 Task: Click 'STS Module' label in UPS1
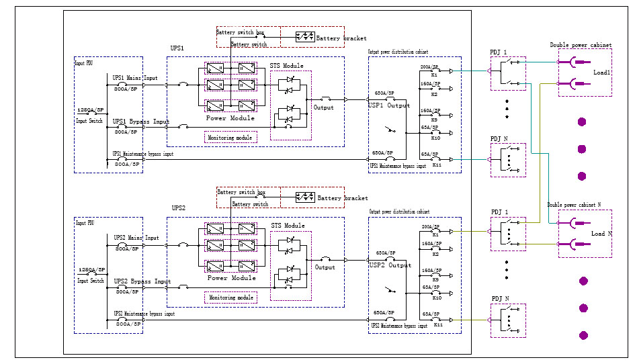click(286, 66)
